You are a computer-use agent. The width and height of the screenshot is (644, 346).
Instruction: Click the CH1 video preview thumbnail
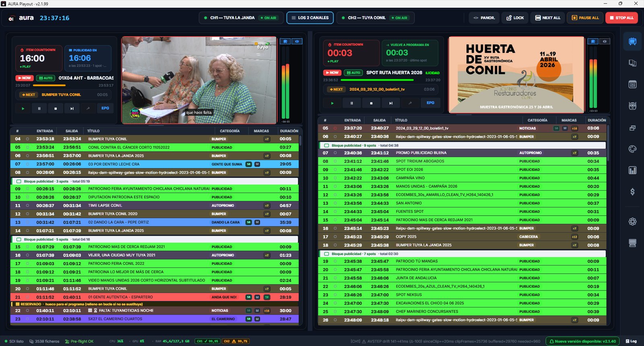click(199, 80)
